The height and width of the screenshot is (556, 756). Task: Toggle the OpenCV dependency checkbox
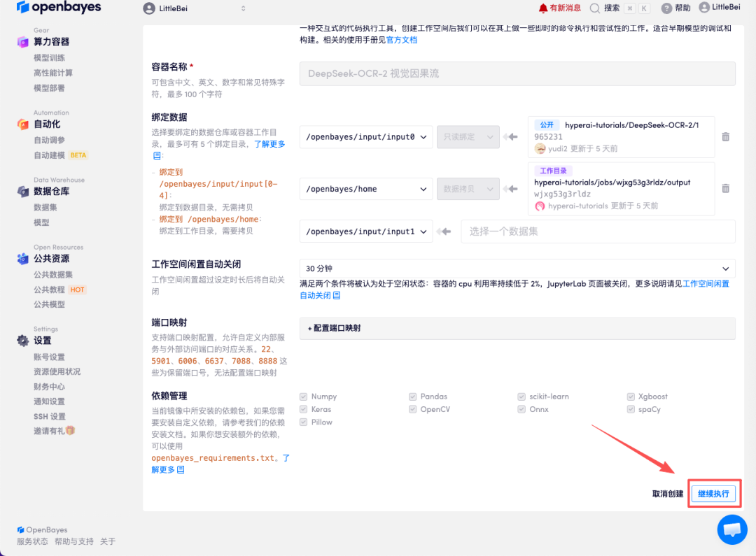(x=413, y=410)
